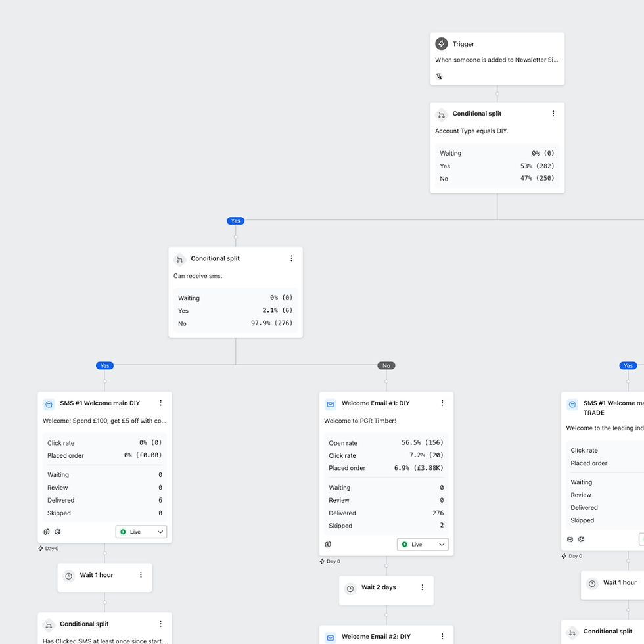Click Placed order 6.9% (£3.88K) row
Screen dimensions: 644x644
tap(386, 468)
